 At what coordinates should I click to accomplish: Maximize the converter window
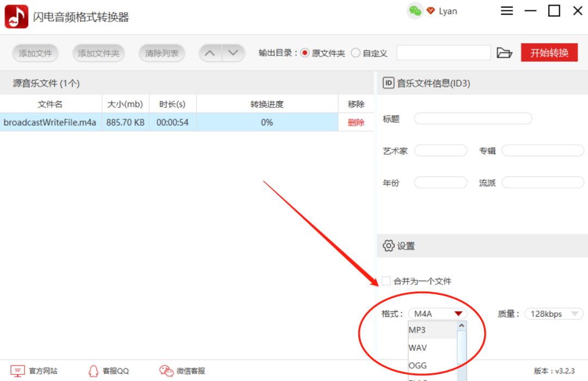tap(554, 11)
